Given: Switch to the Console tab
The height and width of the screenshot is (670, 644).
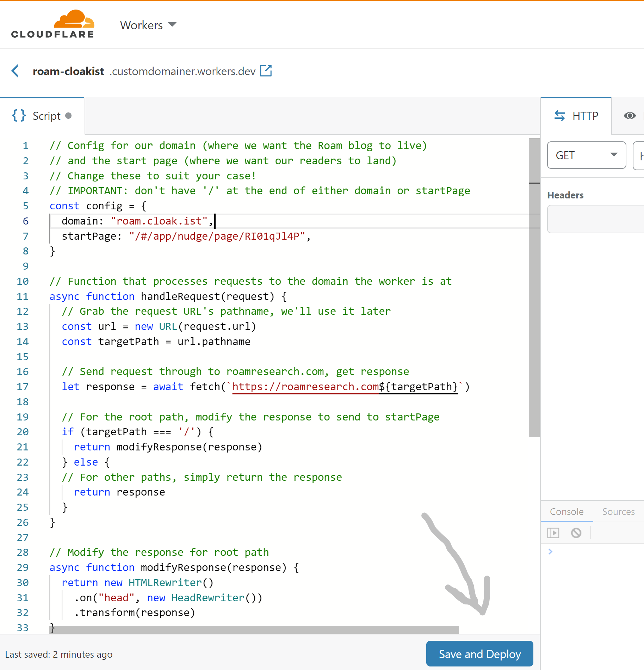Looking at the screenshot, I should point(566,511).
